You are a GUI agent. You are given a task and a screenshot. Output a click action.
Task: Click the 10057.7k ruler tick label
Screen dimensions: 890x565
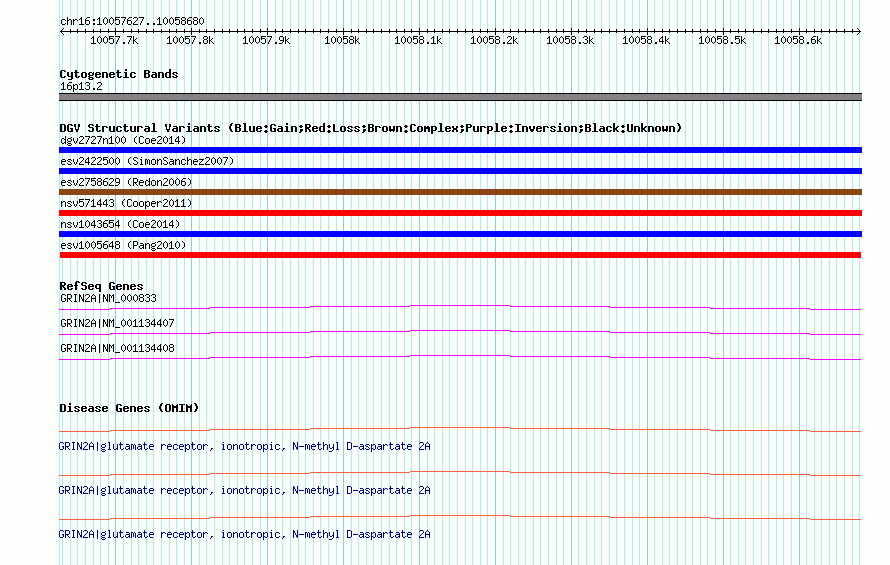[114, 40]
